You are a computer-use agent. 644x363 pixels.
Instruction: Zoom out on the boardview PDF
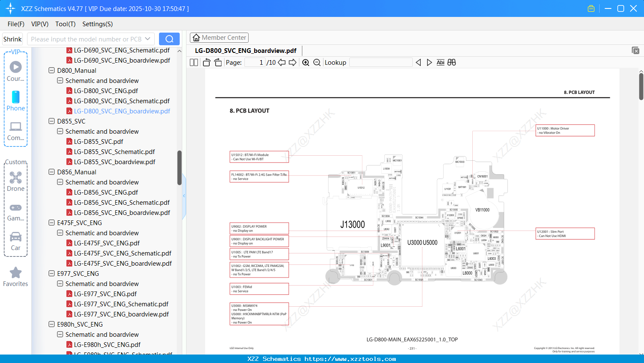(316, 62)
